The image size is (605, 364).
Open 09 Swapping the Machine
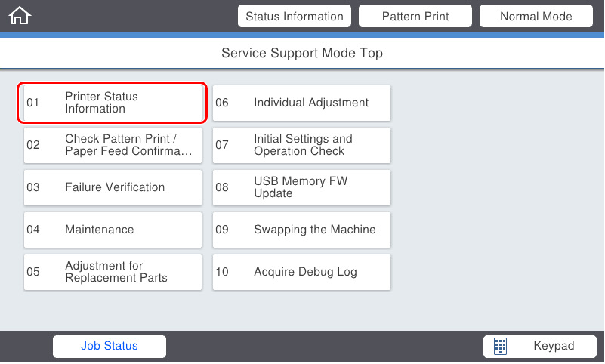pyautogui.click(x=301, y=230)
